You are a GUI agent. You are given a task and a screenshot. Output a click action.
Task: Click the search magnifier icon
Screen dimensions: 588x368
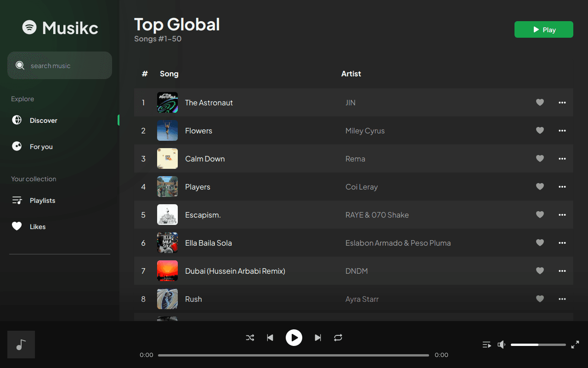[20, 65]
